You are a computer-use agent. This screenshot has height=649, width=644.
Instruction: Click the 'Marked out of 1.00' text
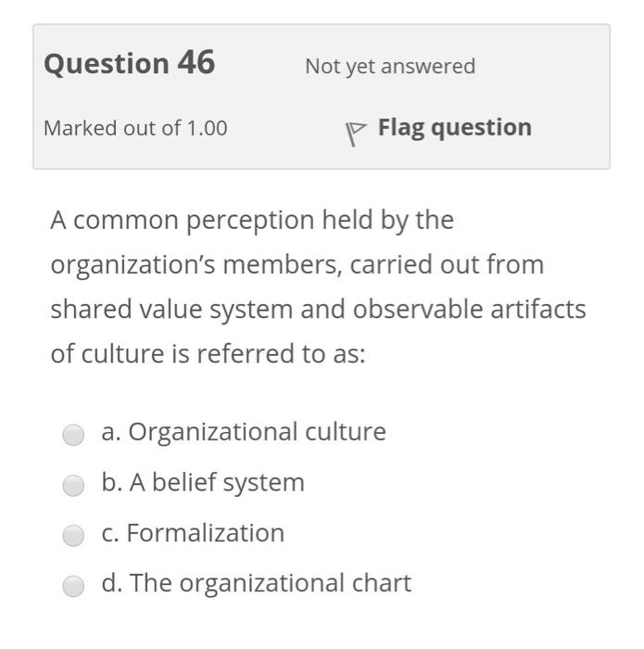(135, 129)
